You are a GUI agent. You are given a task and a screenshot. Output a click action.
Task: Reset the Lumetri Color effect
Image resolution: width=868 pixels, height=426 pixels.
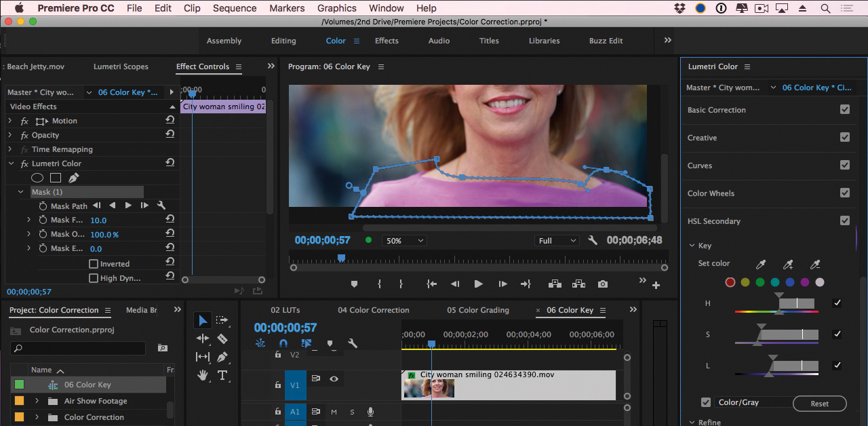click(170, 163)
